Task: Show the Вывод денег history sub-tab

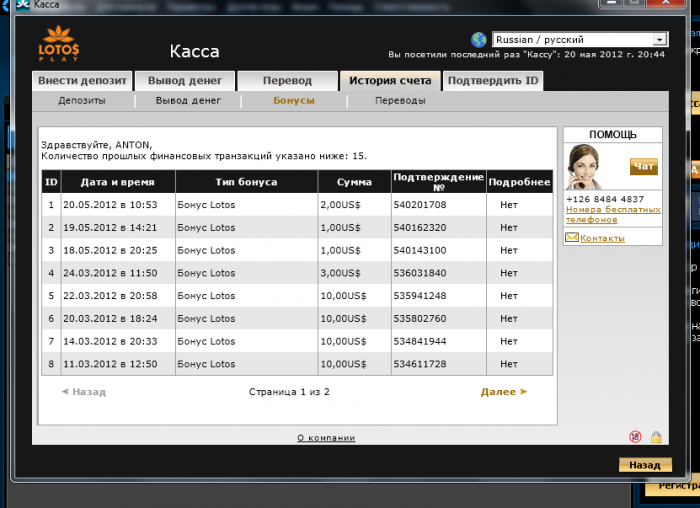Action: click(188, 101)
